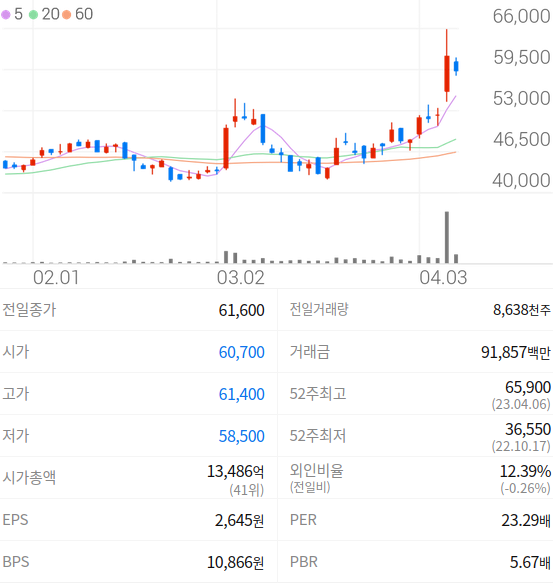Viewport: 553px width, 583px height.
Task: Click the 전일거래량 value 8,638천주
Action: (521, 310)
